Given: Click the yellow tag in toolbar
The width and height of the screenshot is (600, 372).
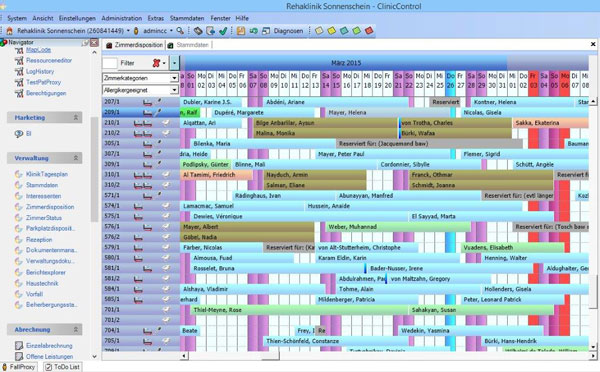Looking at the screenshot, I should [331, 31].
